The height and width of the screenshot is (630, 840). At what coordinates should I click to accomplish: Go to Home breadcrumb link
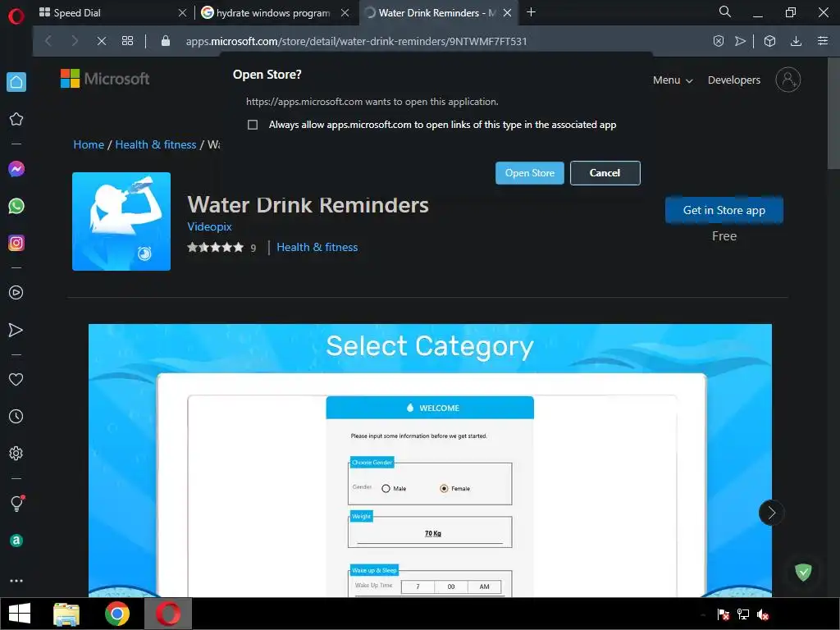[x=89, y=144]
